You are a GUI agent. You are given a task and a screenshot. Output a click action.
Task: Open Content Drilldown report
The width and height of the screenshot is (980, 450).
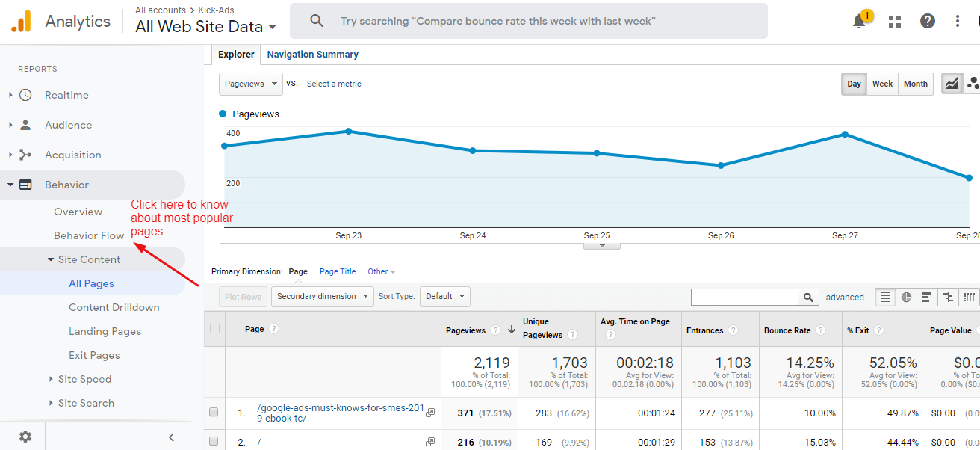click(x=114, y=307)
